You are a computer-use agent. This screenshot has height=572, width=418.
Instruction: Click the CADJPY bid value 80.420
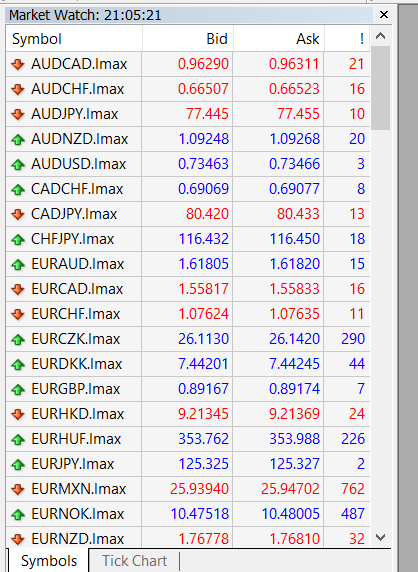pos(207,214)
